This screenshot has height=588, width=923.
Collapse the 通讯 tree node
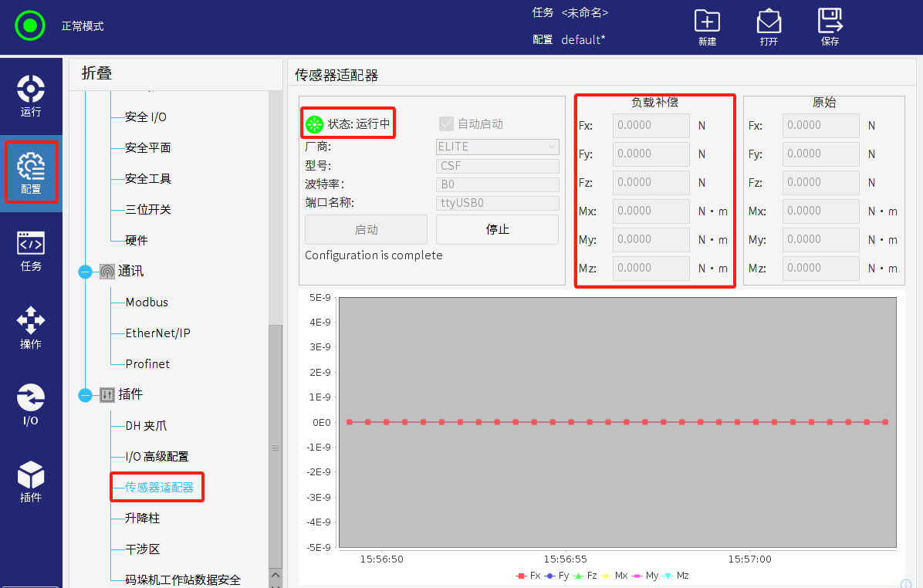pos(85,272)
